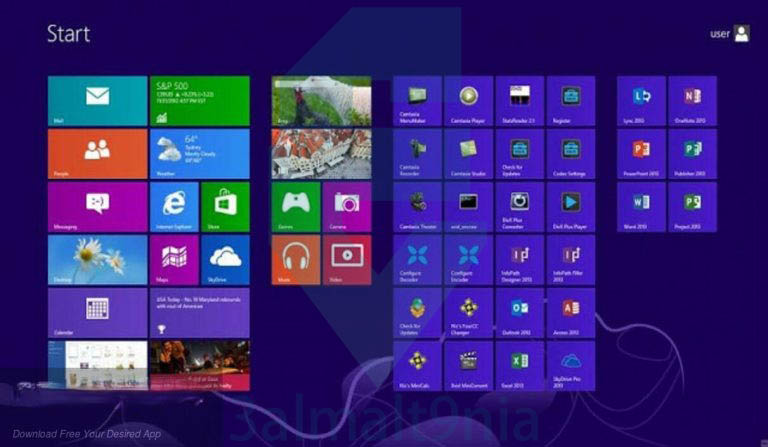The width and height of the screenshot is (768, 447).
Task: Launch Excel 2013
Action: point(520,366)
